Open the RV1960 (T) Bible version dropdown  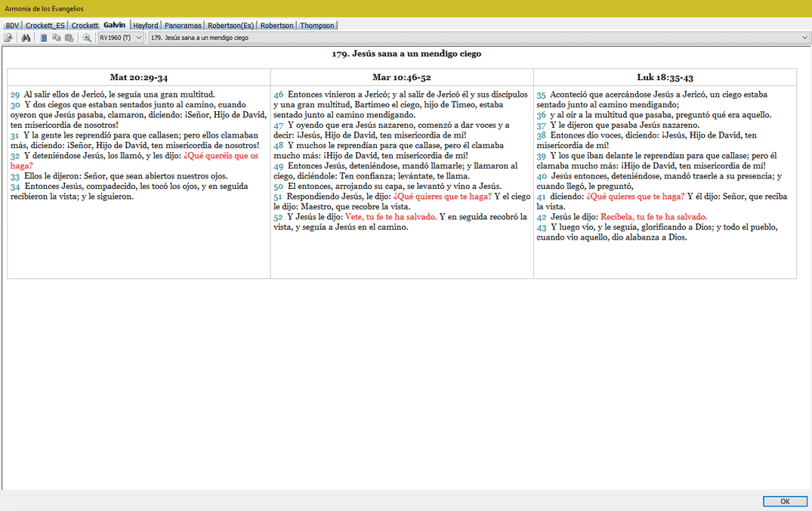point(121,38)
